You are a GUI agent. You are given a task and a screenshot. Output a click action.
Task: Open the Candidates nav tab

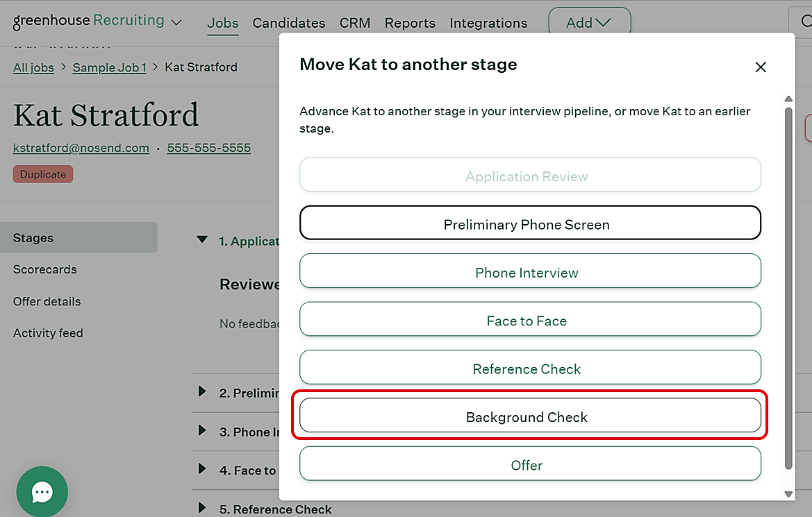pyautogui.click(x=289, y=24)
